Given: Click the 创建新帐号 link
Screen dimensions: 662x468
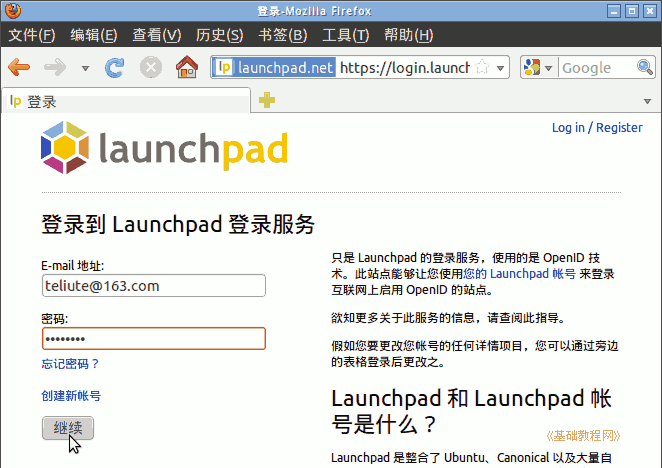Looking at the screenshot, I should (71, 396).
